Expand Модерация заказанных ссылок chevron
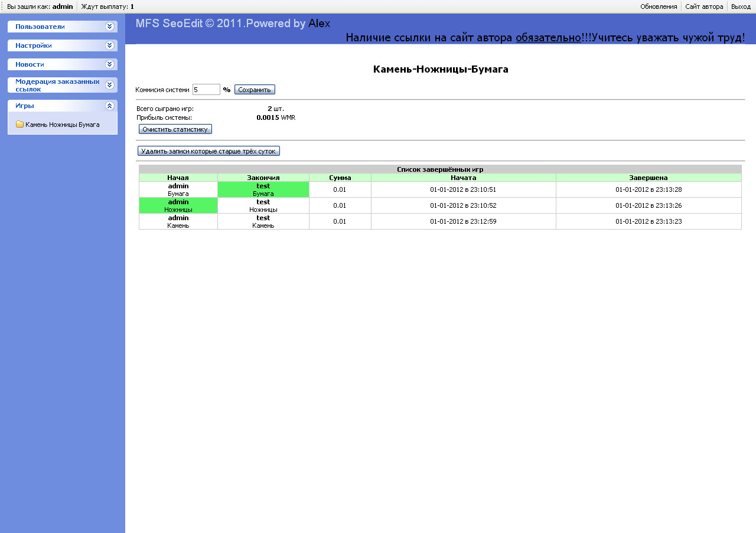756x533 pixels. pyautogui.click(x=109, y=85)
